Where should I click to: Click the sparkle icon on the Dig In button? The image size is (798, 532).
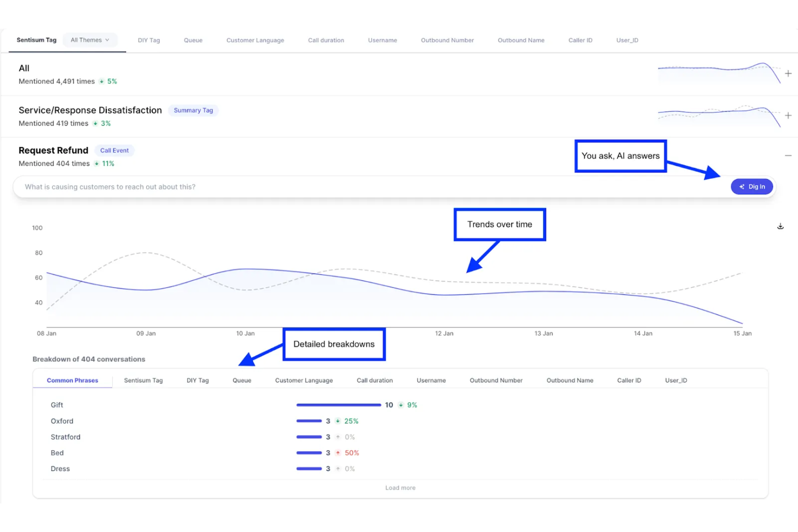(742, 186)
